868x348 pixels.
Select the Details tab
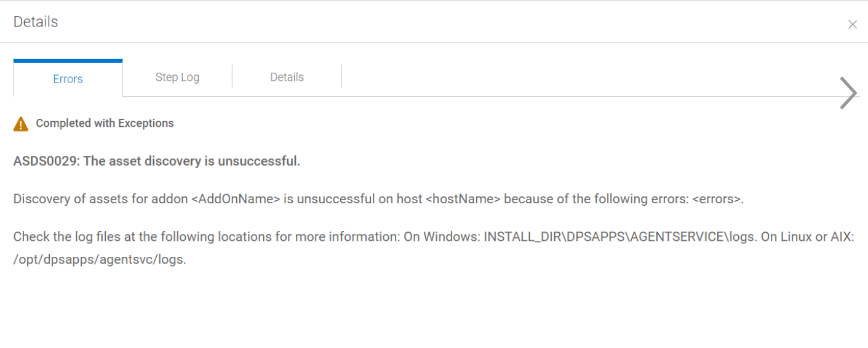pyautogui.click(x=287, y=78)
